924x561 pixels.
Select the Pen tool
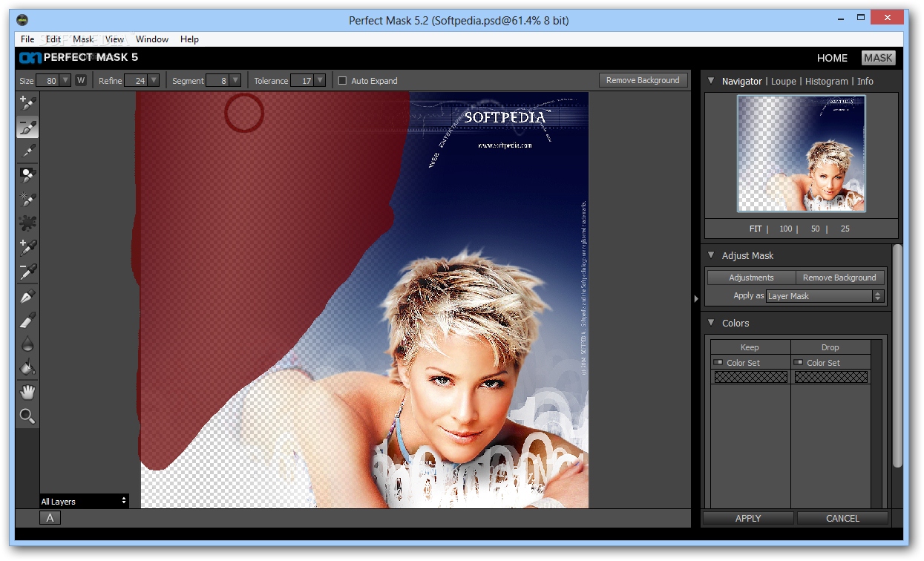click(x=27, y=297)
